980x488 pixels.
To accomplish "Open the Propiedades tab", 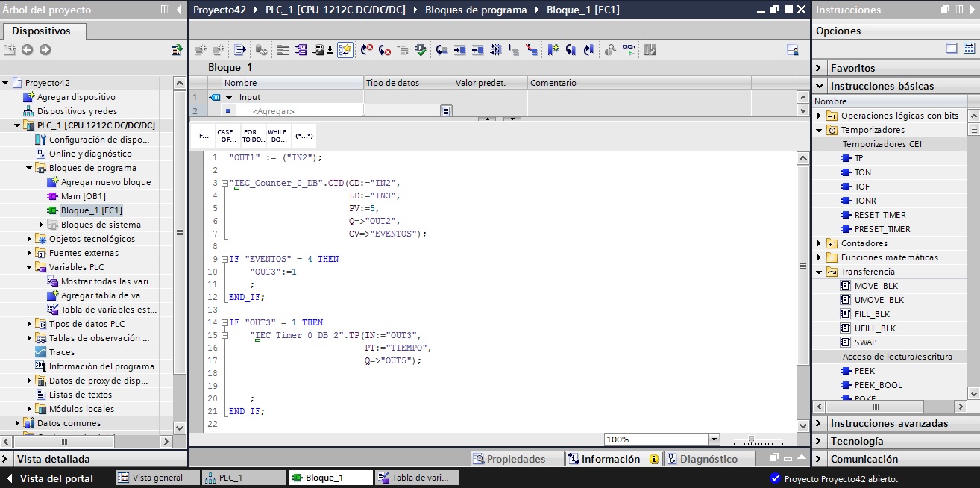I will 516,459.
